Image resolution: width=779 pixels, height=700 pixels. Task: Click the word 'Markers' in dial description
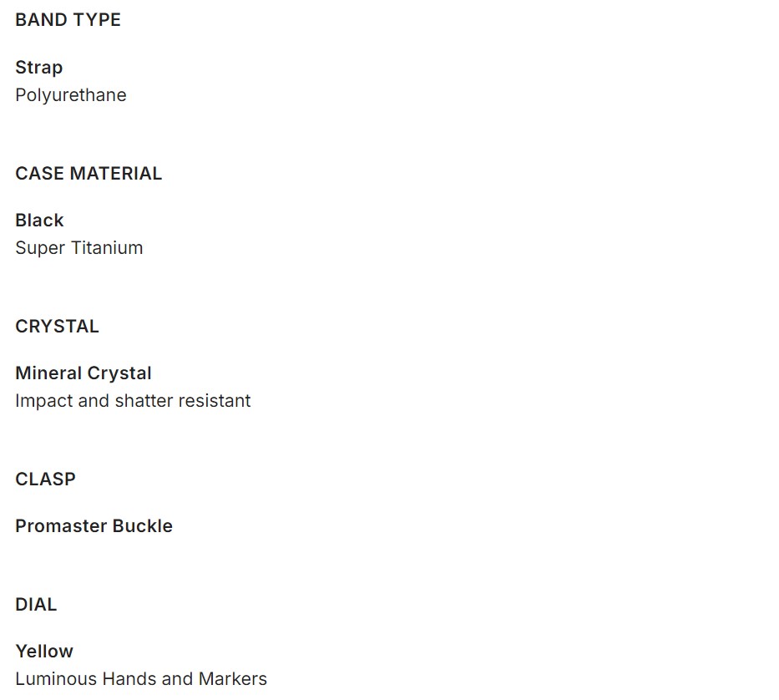(x=233, y=679)
